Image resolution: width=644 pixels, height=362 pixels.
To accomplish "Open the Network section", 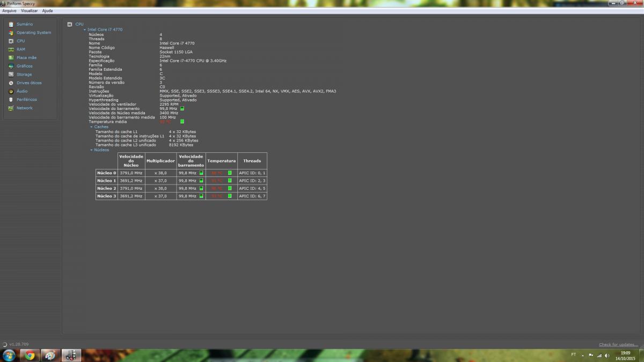I will click(25, 108).
